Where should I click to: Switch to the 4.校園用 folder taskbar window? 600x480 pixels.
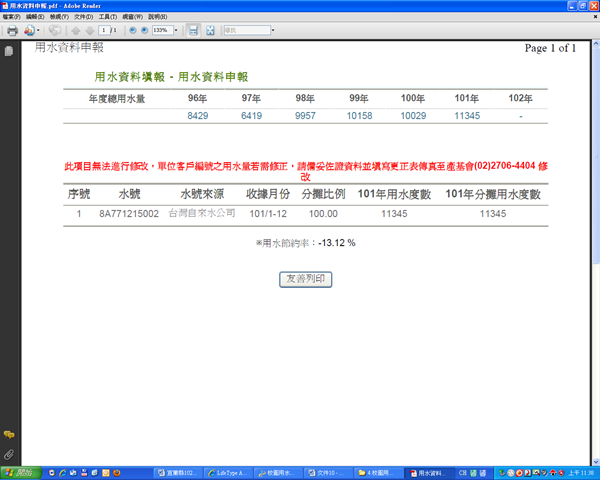[378, 473]
